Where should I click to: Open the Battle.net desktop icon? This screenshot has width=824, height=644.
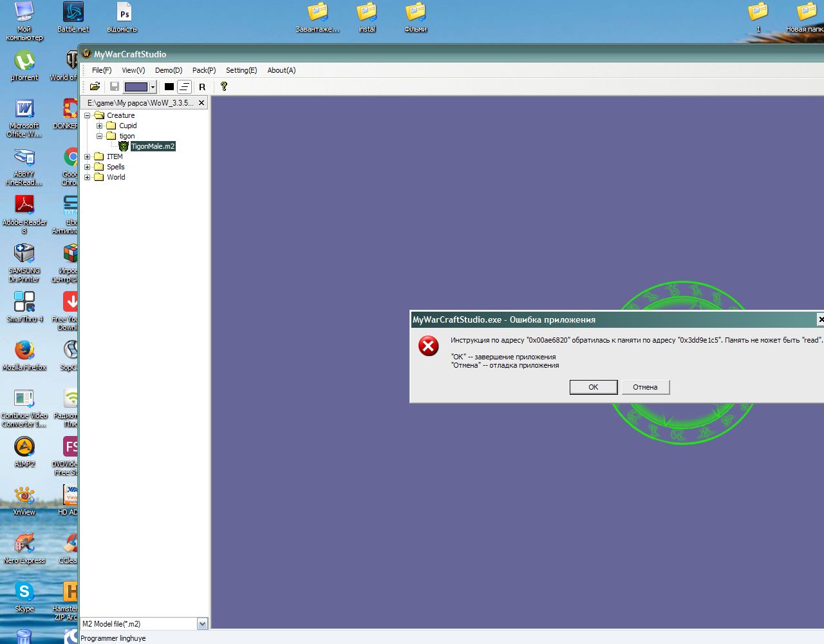[x=73, y=17]
